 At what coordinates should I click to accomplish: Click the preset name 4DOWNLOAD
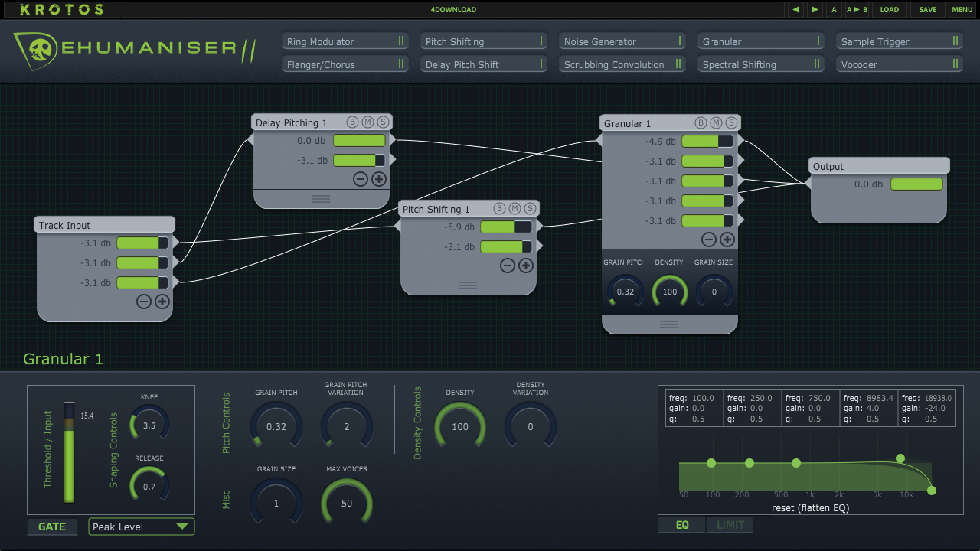(453, 10)
